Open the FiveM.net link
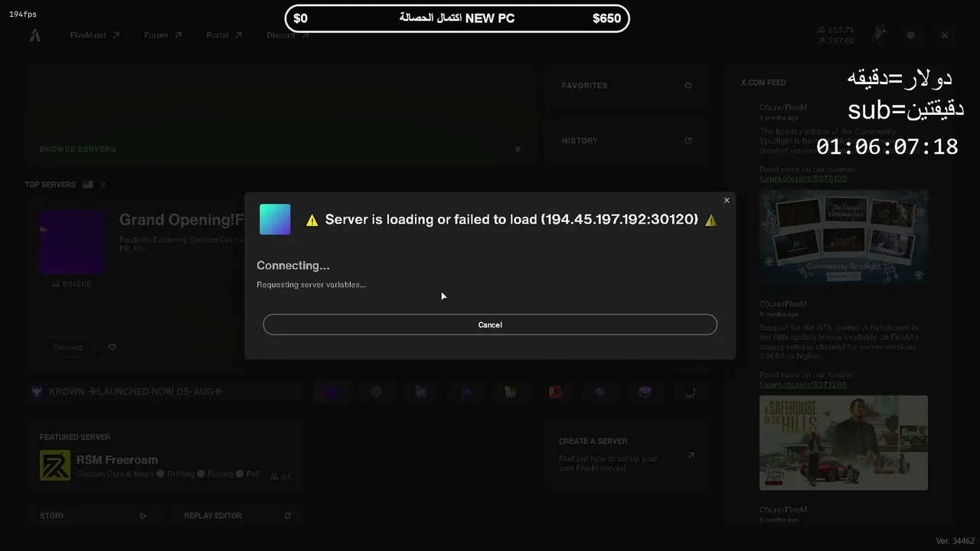The height and width of the screenshot is (551, 980). pyautogui.click(x=95, y=35)
